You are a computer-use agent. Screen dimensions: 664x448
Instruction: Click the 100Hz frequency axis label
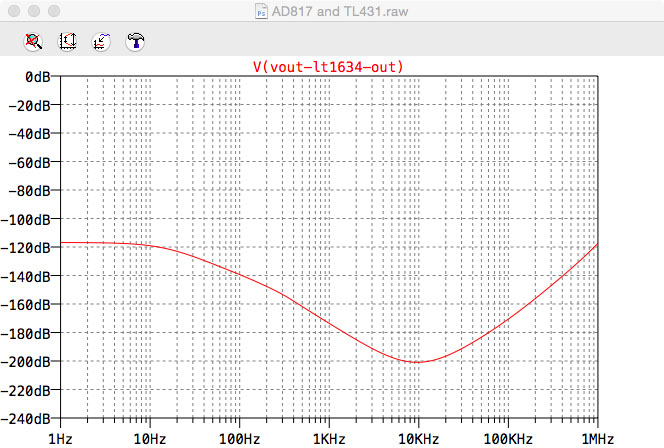pyautogui.click(x=239, y=439)
